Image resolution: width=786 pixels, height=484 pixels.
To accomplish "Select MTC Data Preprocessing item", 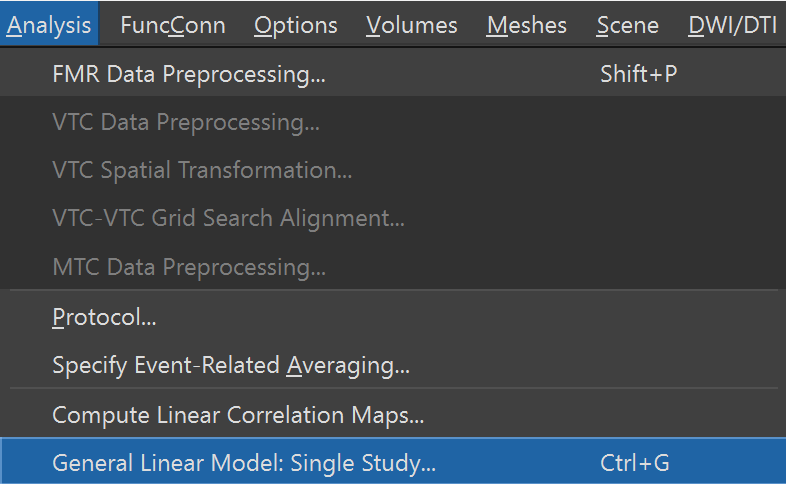I will 393,267.
